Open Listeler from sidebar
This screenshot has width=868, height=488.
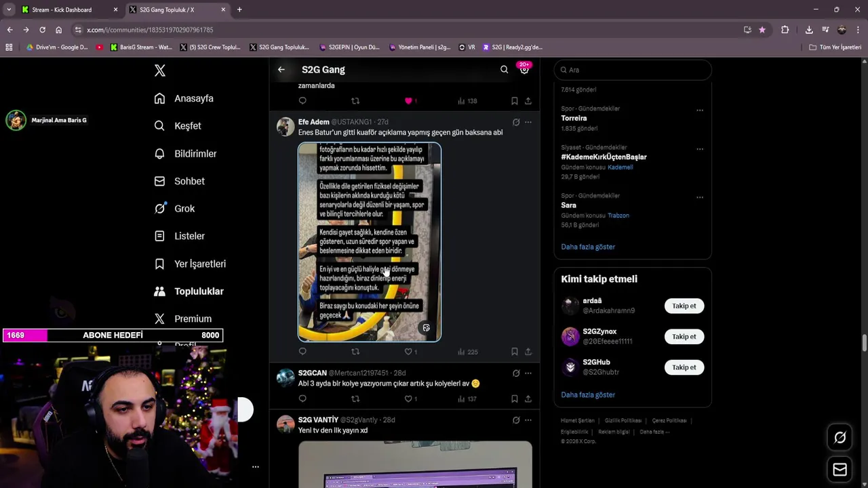[x=179, y=236]
